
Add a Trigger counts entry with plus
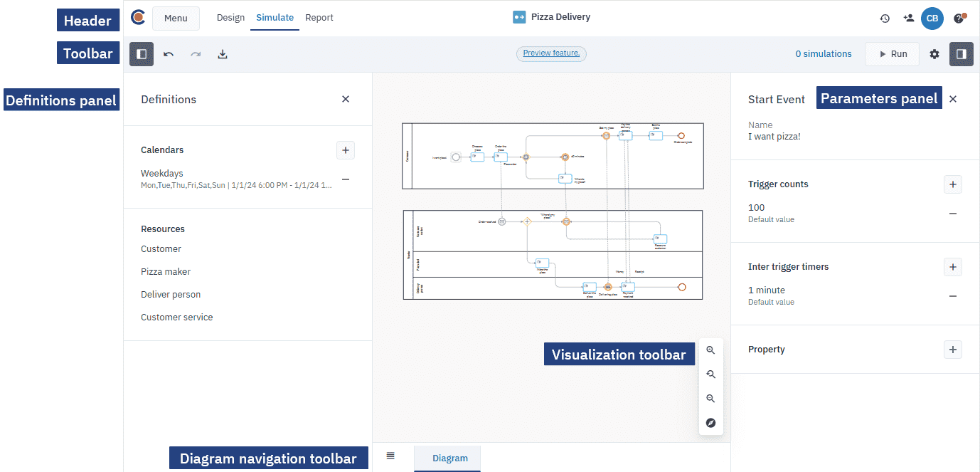(953, 184)
